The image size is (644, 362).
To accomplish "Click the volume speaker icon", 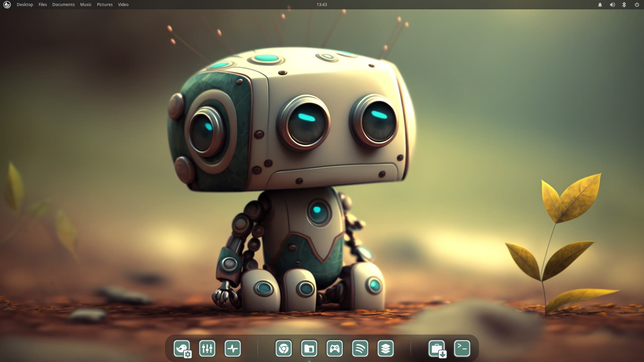I will 612,5.
